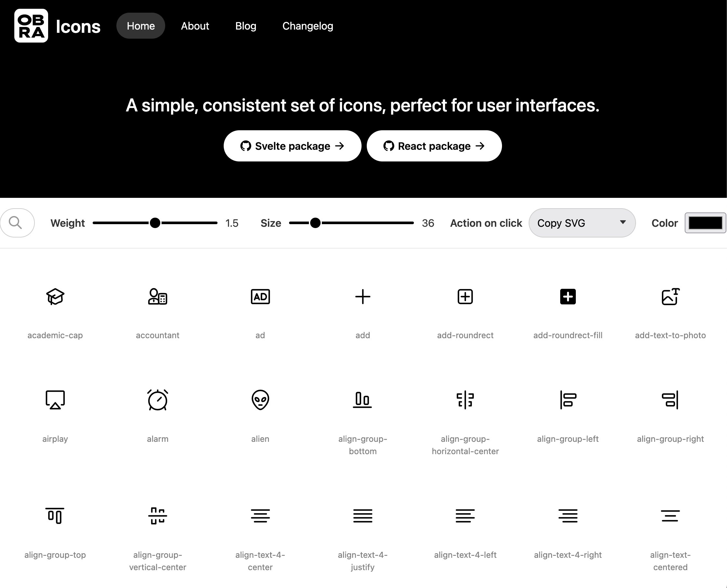This screenshot has width=727, height=588.
Task: Open the React package link
Action: pyautogui.click(x=434, y=146)
